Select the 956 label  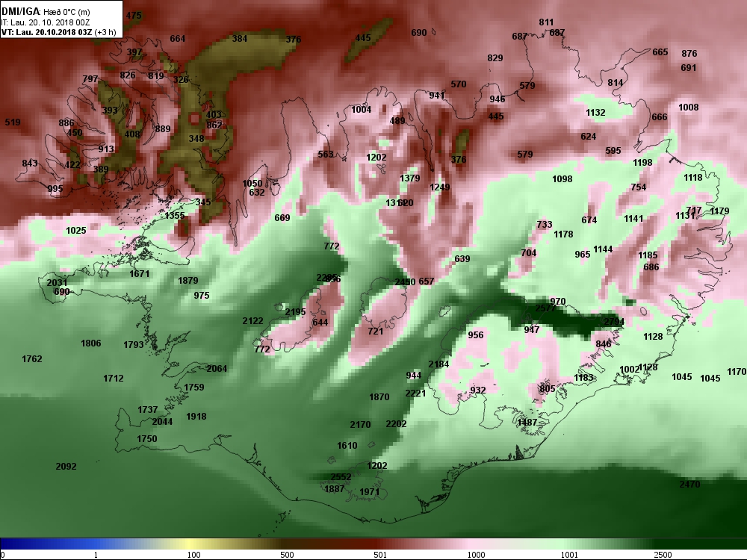click(x=475, y=335)
